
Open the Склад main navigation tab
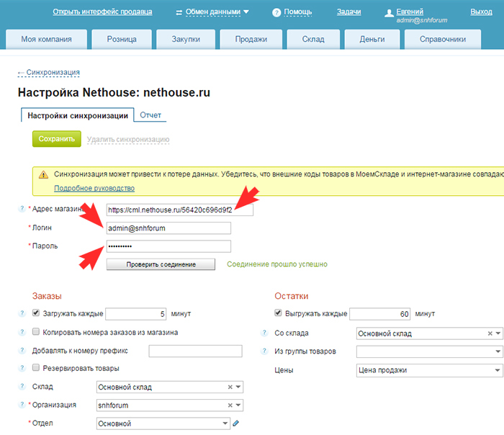pyautogui.click(x=313, y=39)
